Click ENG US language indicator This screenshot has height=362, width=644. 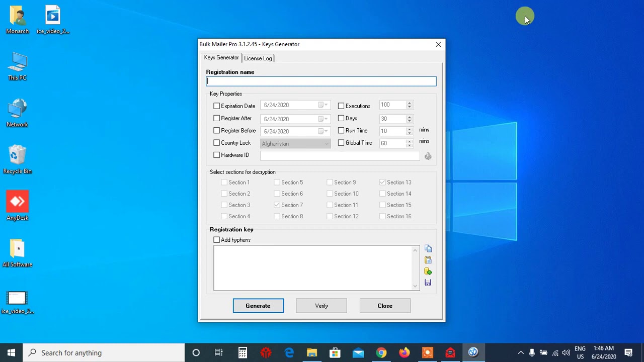[580, 352]
